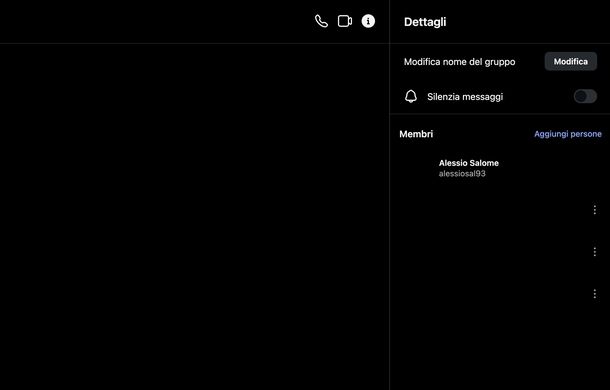Open the Aggiungi persone link

[x=568, y=134]
